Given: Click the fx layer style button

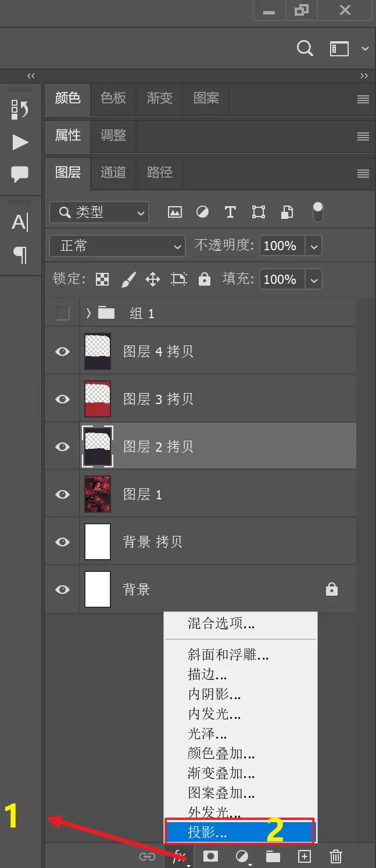Looking at the screenshot, I should pyautogui.click(x=180, y=856).
